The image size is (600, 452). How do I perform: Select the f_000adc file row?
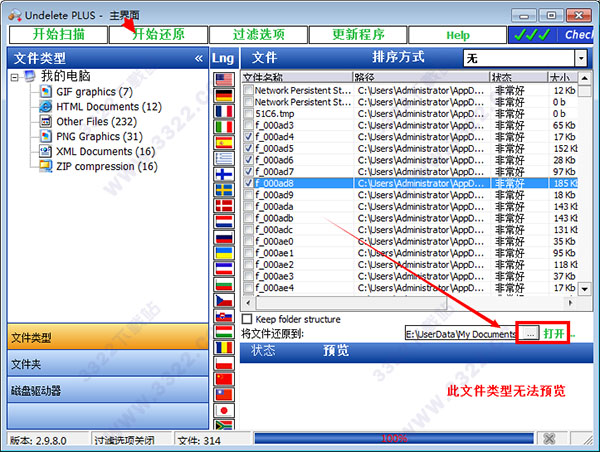pos(410,230)
